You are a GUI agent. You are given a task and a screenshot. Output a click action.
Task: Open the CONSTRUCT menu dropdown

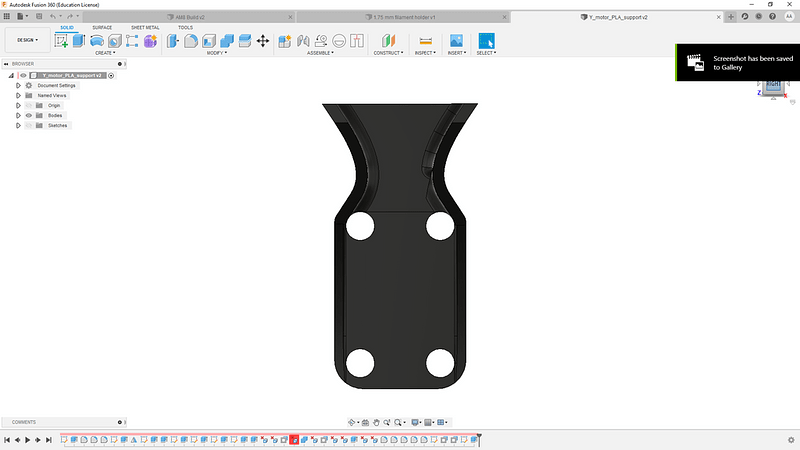(x=388, y=53)
